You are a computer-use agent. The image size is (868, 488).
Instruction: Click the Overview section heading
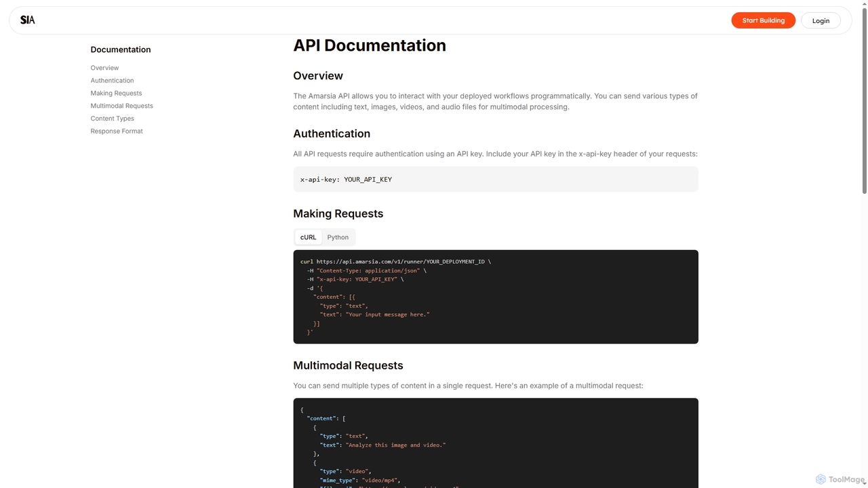318,76
